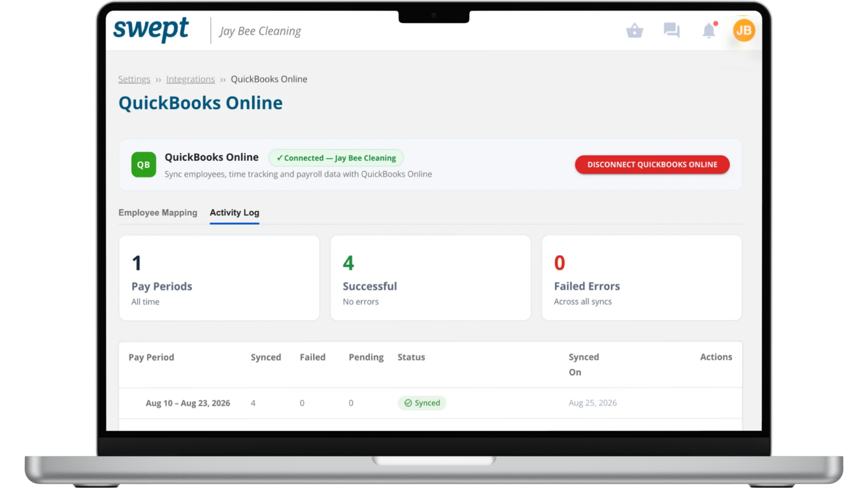Click the Connected — Jay Bee Cleaning badge

coord(336,158)
